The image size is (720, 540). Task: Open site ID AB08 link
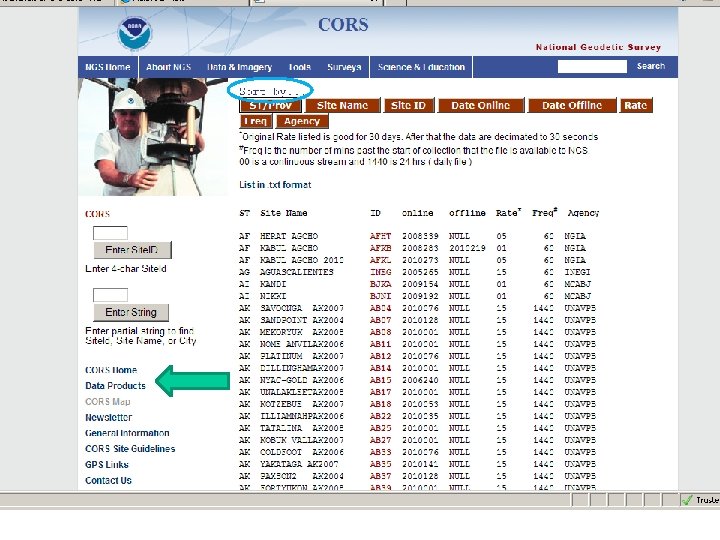(x=380, y=332)
